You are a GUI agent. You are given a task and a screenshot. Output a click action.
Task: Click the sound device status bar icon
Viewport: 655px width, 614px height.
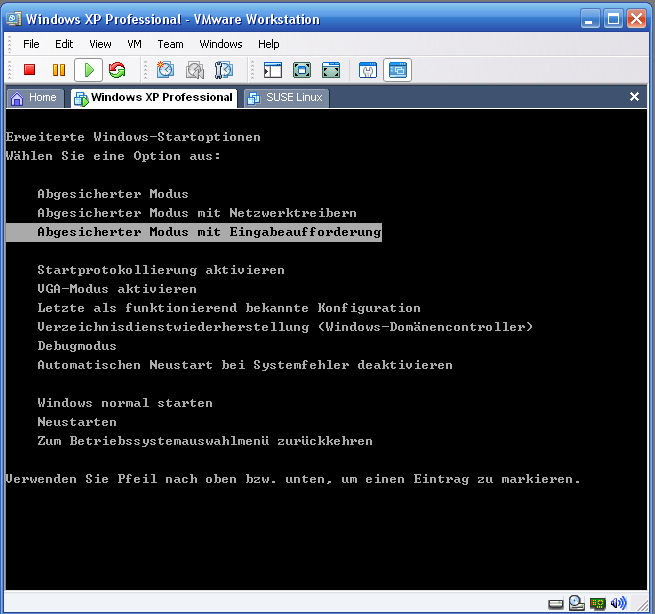tap(619, 603)
